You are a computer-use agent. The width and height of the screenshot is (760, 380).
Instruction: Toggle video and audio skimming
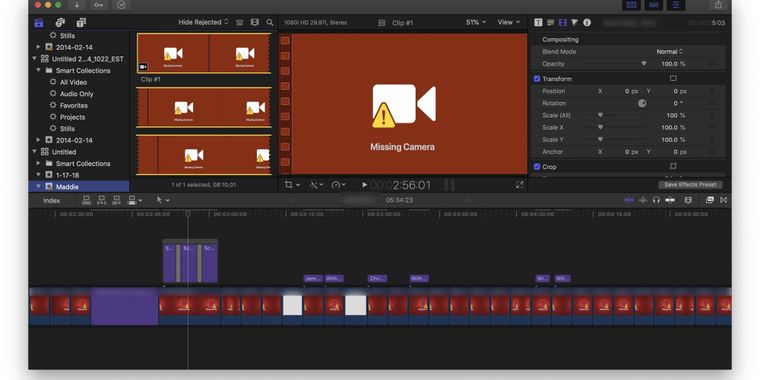coord(629,200)
